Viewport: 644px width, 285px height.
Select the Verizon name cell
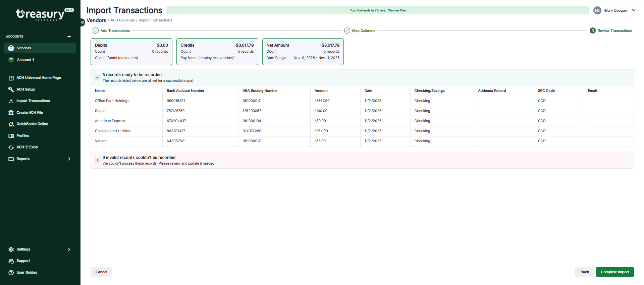(126, 141)
